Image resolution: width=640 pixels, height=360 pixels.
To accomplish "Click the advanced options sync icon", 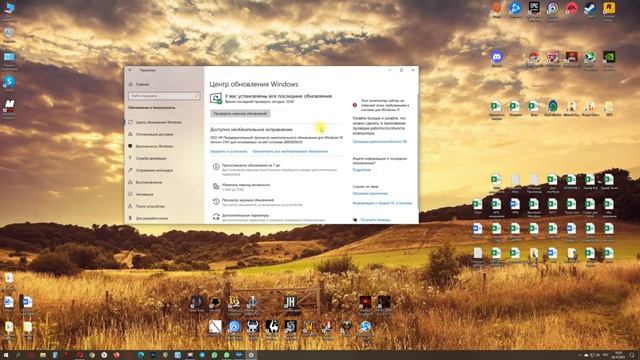I will 216,217.
